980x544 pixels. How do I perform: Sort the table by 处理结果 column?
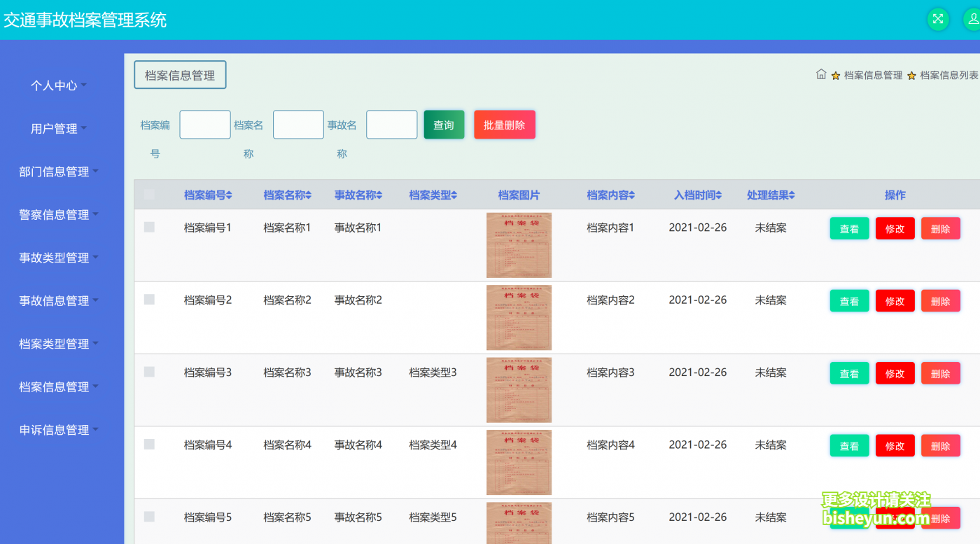pos(770,195)
